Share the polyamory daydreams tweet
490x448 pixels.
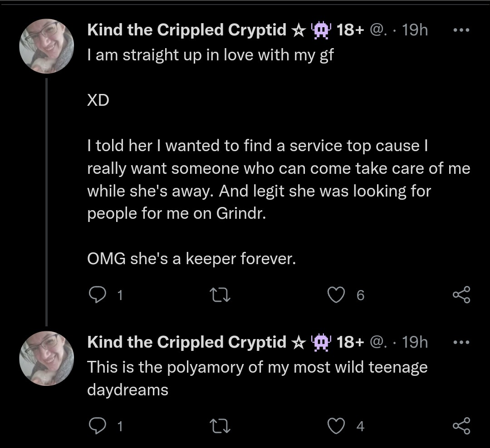(x=461, y=426)
